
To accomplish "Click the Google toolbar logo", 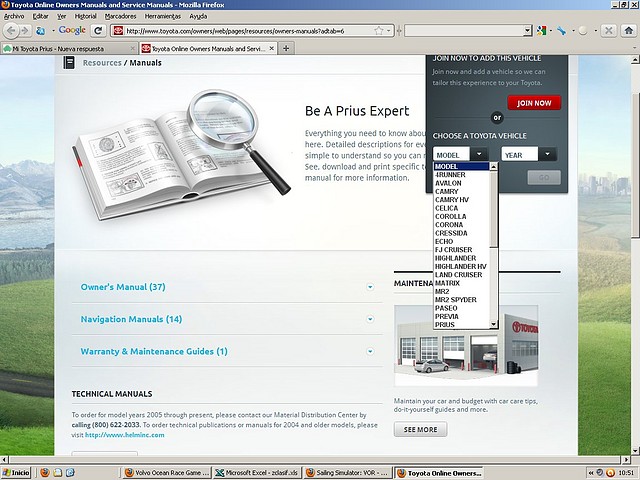I will [72, 30].
